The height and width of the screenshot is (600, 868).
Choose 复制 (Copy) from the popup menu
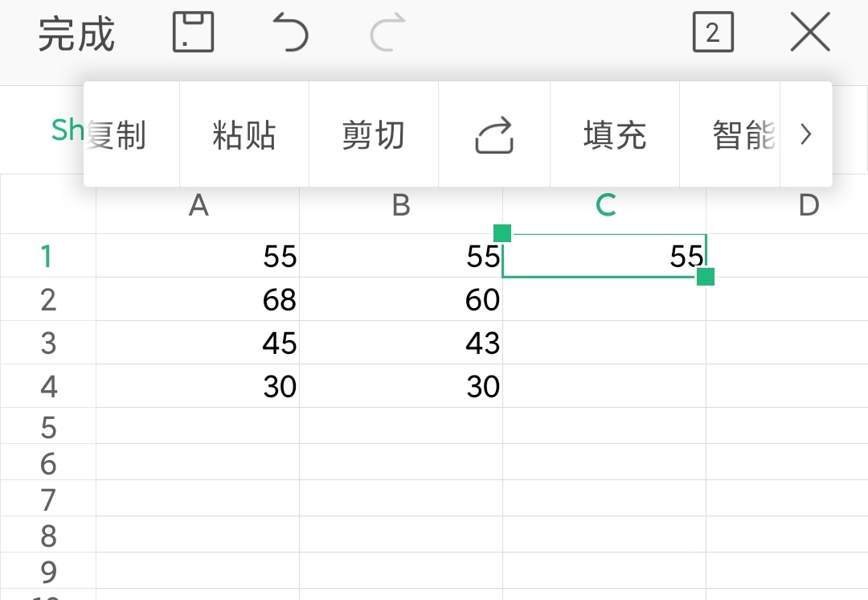click(132, 134)
